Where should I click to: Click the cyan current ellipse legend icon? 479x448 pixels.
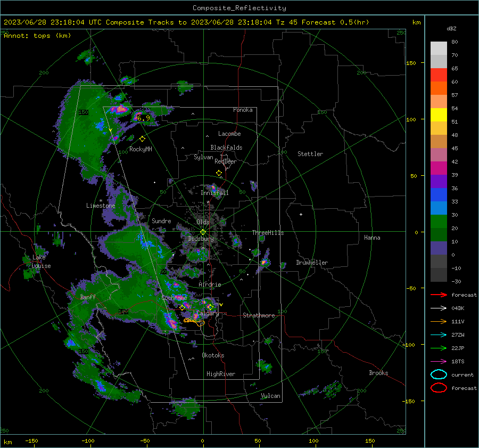click(439, 374)
